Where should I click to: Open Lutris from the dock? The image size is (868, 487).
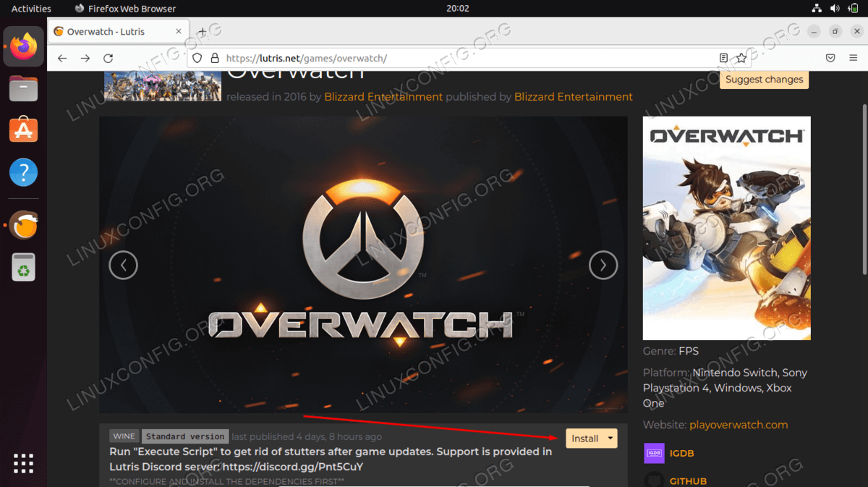24,226
